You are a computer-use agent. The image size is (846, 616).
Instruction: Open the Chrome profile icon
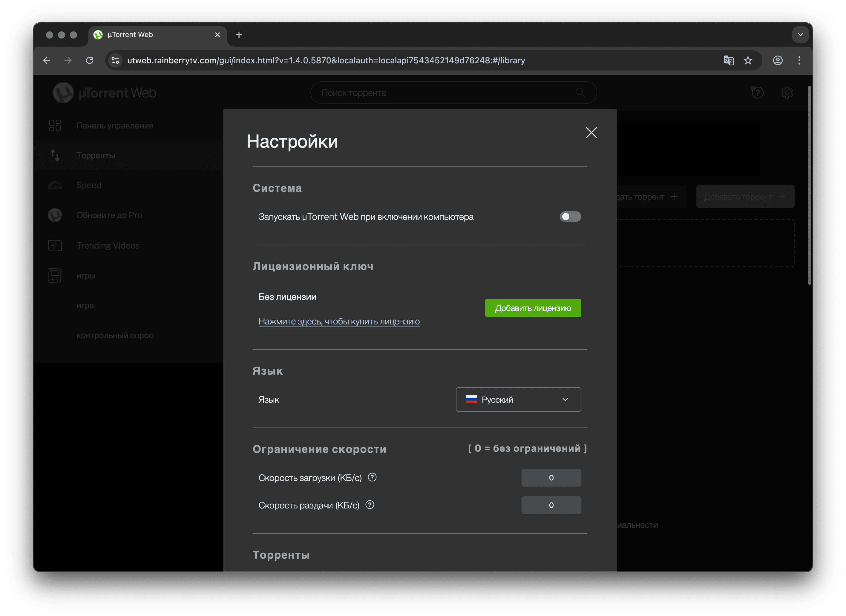point(778,60)
